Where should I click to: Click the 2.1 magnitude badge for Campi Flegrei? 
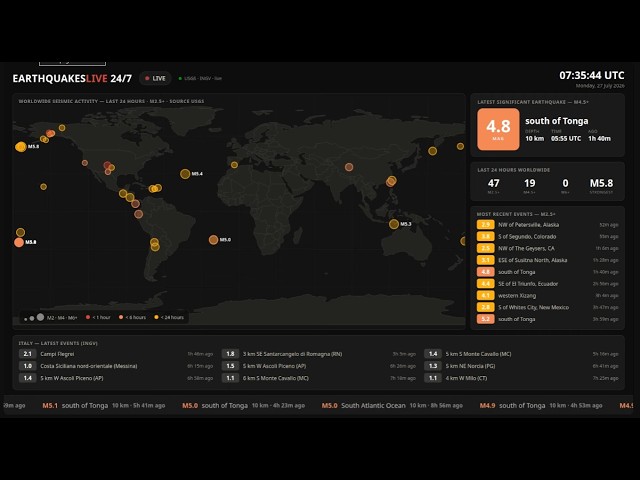[27, 354]
